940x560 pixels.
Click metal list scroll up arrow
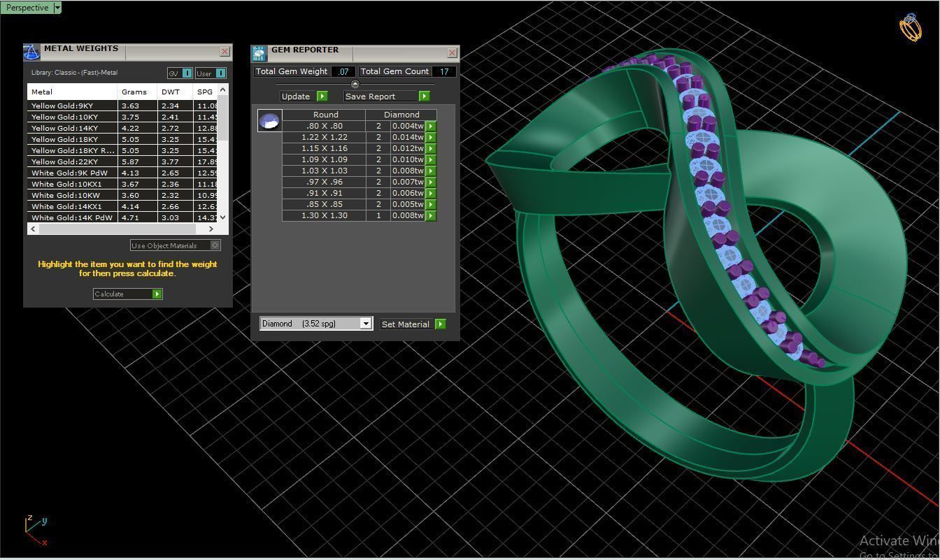223,89
